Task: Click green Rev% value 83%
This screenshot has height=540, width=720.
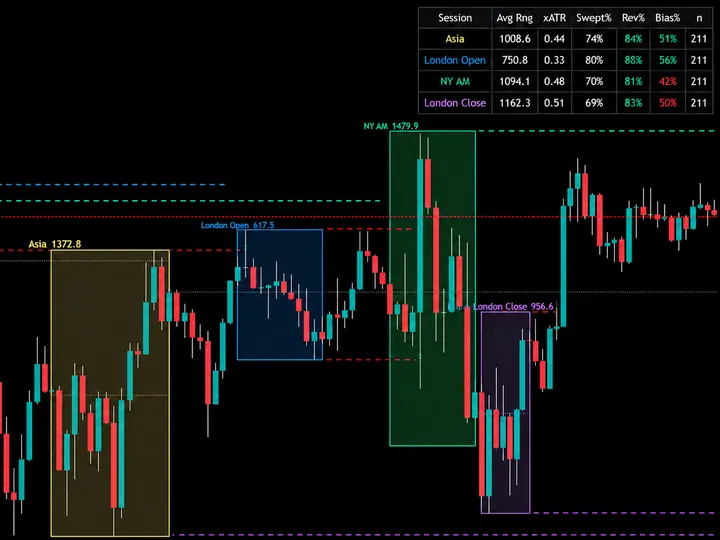Action: pos(633,102)
